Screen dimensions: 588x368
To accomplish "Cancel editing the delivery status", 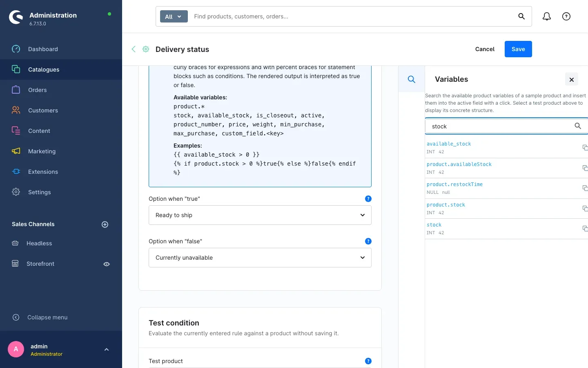I will (x=485, y=49).
